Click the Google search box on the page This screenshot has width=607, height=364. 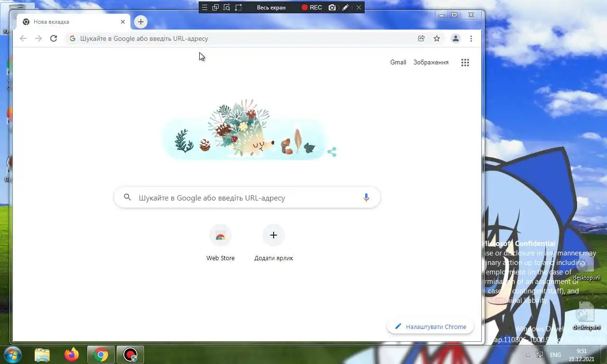(x=247, y=198)
